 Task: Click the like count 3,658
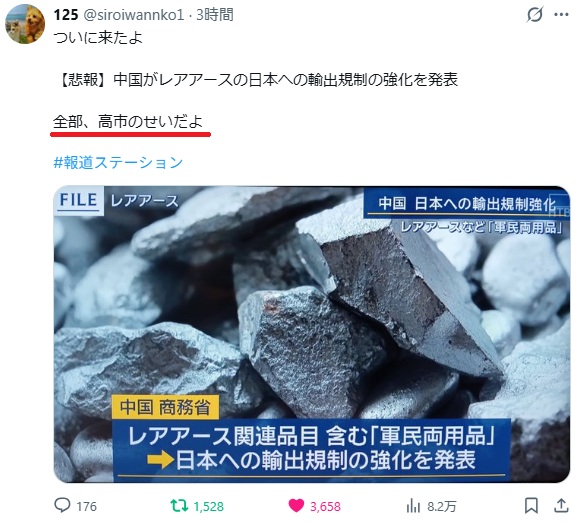click(x=325, y=506)
